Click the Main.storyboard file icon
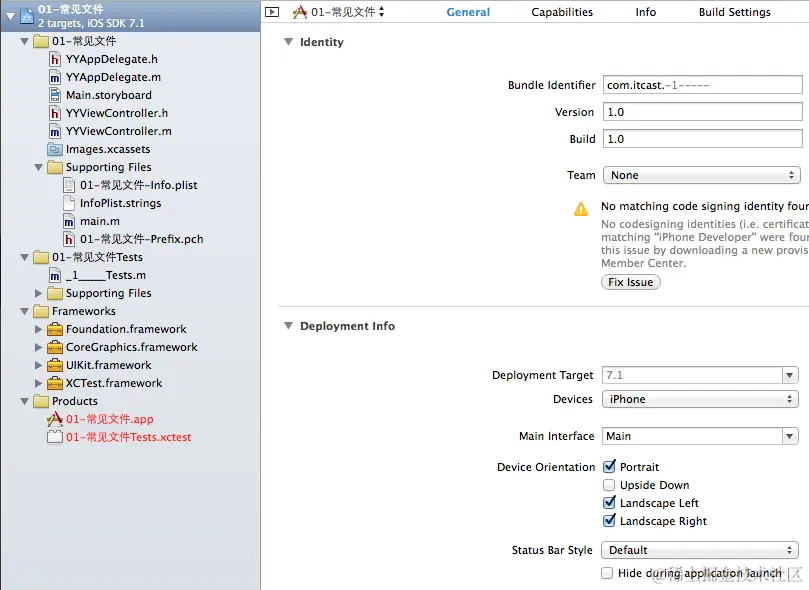The width and height of the screenshot is (809, 590). pos(55,95)
